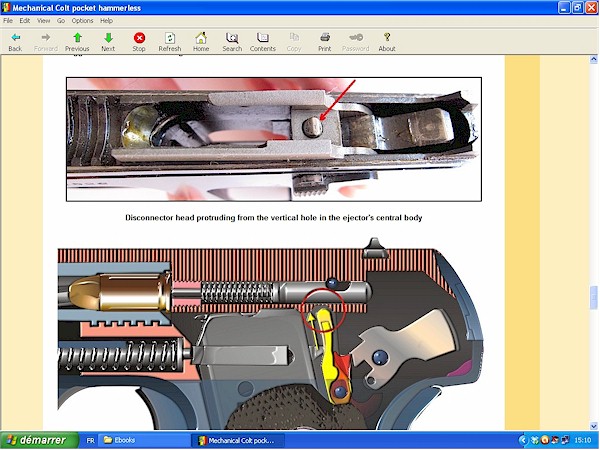Select Mechanical Colt pock... taskbar button
Screen dimensions: 600x450
pos(238,440)
